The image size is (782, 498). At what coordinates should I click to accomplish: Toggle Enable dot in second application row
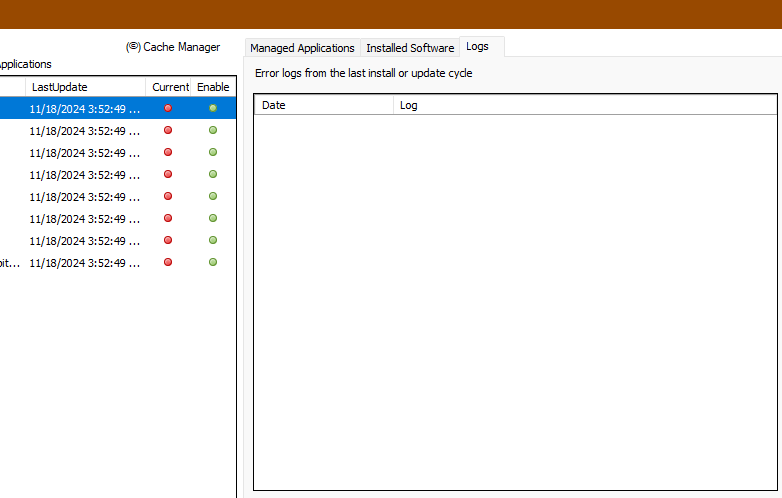pyautogui.click(x=213, y=130)
